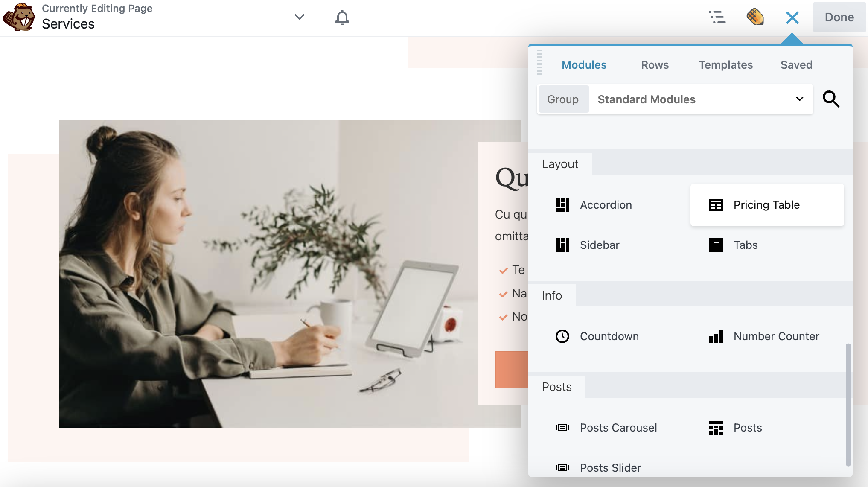Switch to the Templates tab
The image size is (868, 487).
coord(725,64)
